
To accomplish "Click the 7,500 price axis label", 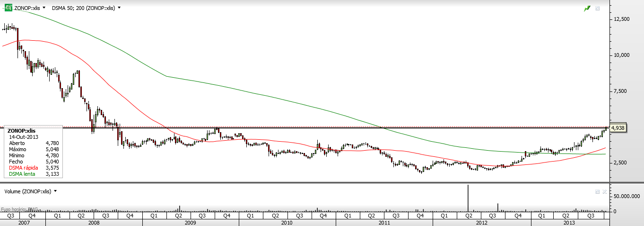I will pos(621,91).
